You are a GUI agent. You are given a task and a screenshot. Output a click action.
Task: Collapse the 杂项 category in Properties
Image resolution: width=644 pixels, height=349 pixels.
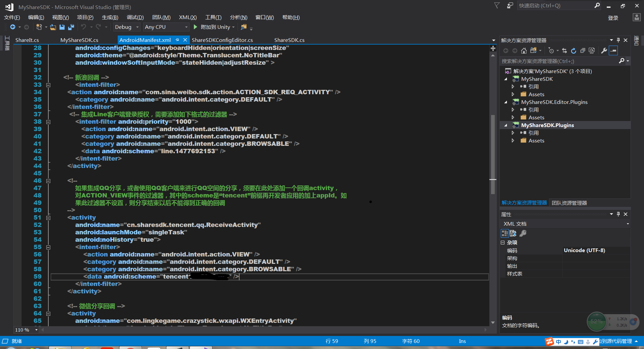tap(503, 242)
